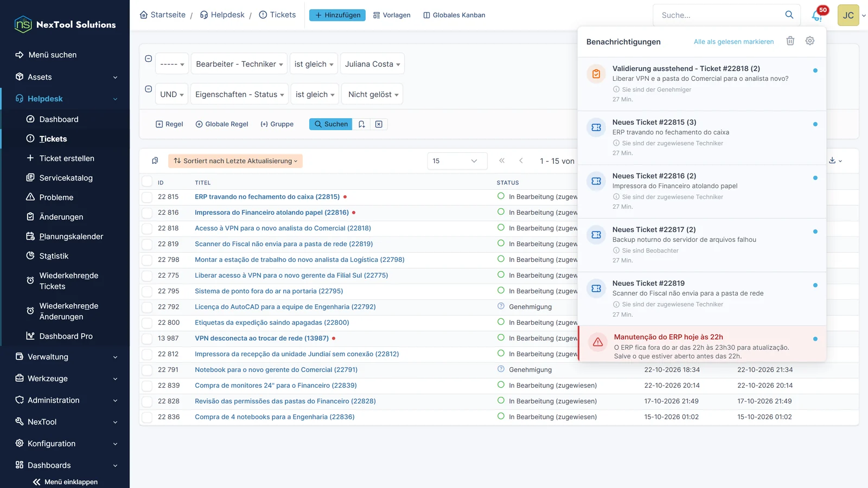
Task: Click the Manutenção do ERP warning icon
Action: coord(598,342)
